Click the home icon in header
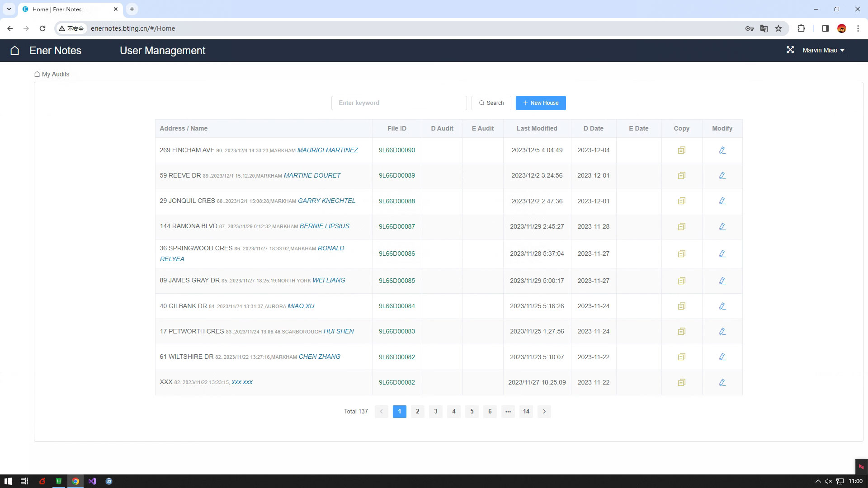 (14, 51)
